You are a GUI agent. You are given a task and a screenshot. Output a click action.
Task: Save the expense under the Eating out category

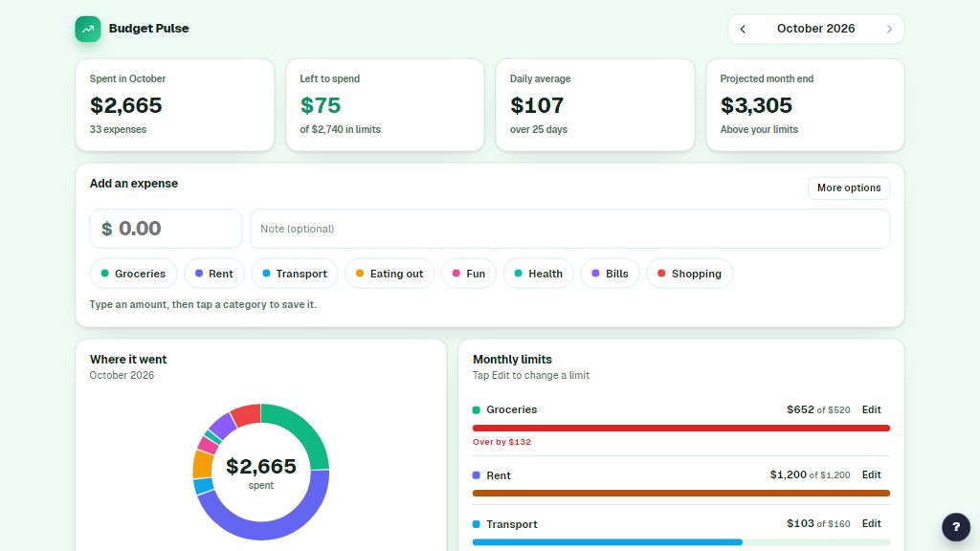[390, 274]
